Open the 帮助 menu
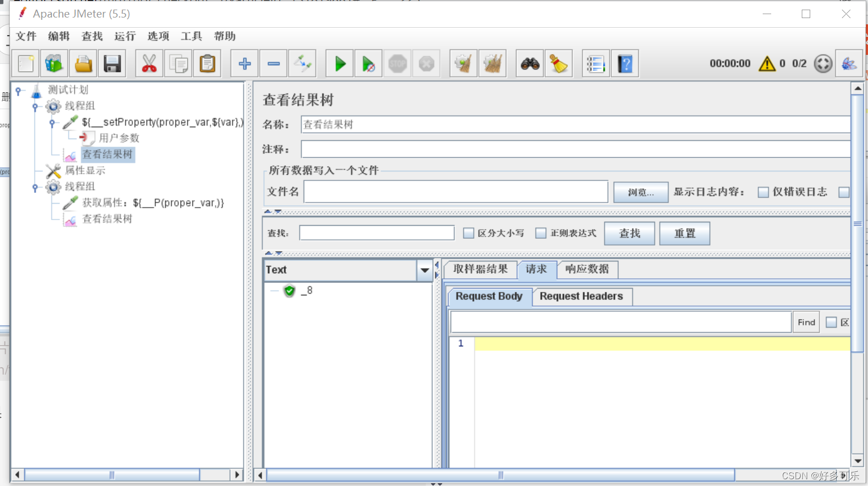This screenshot has height=486, width=868. (225, 36)
